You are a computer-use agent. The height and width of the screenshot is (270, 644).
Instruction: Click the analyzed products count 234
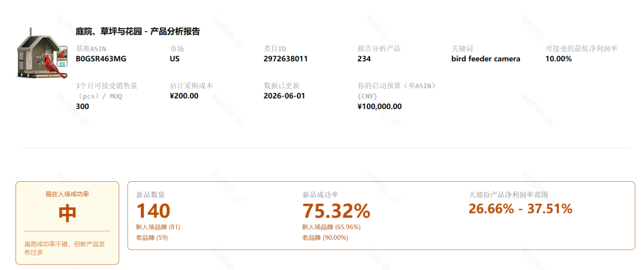pos(364,58)
